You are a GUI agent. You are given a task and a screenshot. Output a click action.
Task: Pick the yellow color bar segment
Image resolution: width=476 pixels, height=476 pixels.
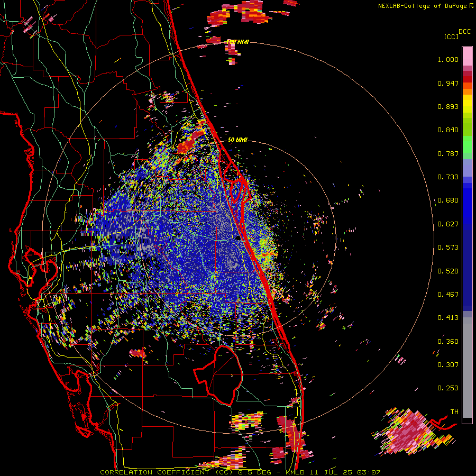(x=467, y=103)
